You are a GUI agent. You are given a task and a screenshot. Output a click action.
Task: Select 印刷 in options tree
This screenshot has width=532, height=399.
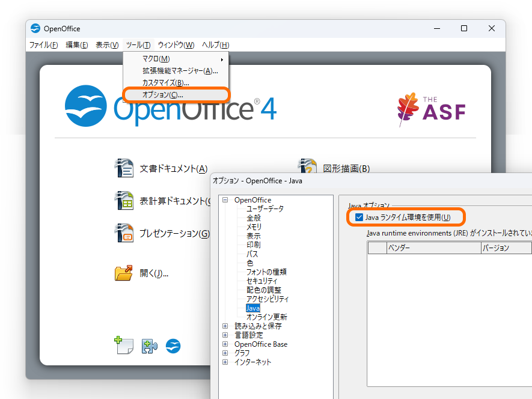pyautogui.click(x=254, y=245)
